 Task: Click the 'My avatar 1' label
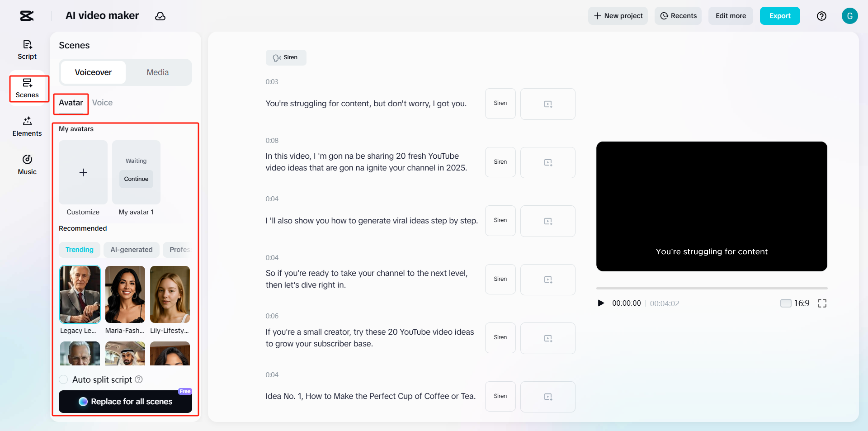click(x=136, y=212)
